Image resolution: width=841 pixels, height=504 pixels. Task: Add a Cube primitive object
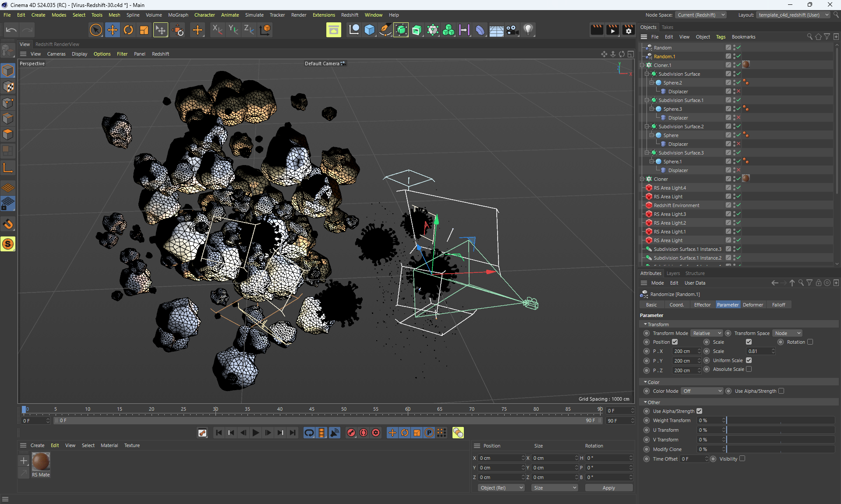[369, 30]
